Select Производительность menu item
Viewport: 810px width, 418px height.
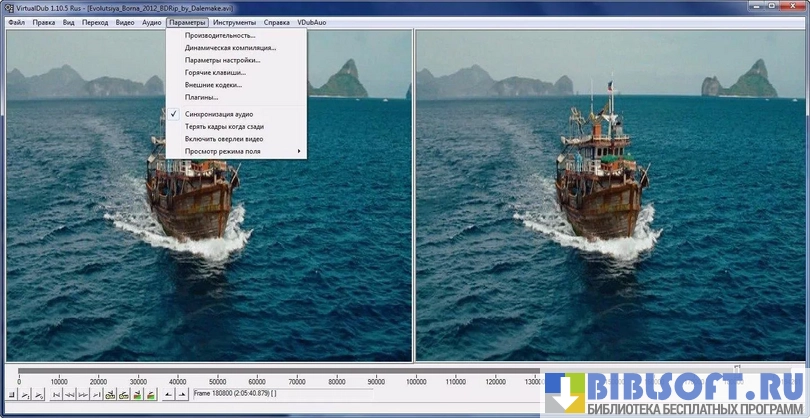[221, 35]
